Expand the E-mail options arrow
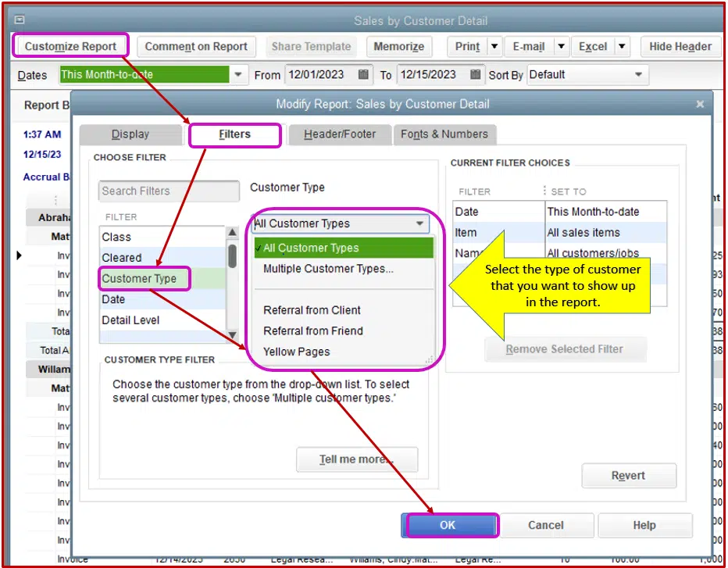The height and width of the screenshot is (568, 728). (562, 46)
